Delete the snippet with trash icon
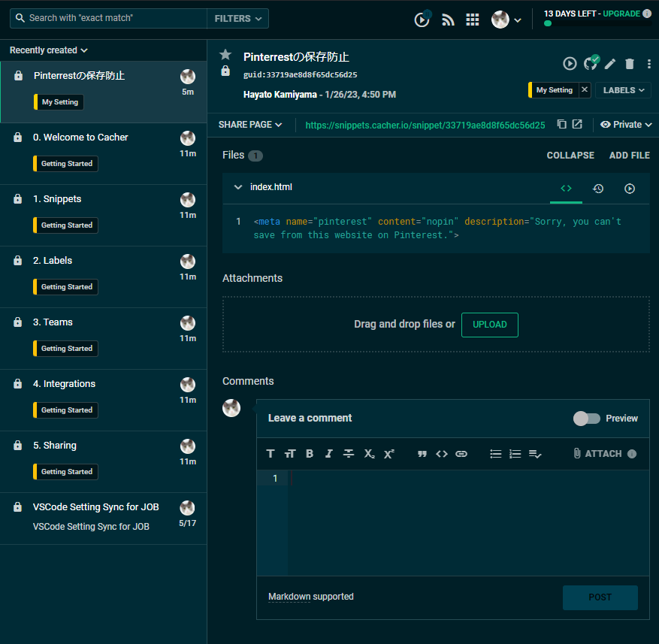659x644 pixels. pos(629,64)
